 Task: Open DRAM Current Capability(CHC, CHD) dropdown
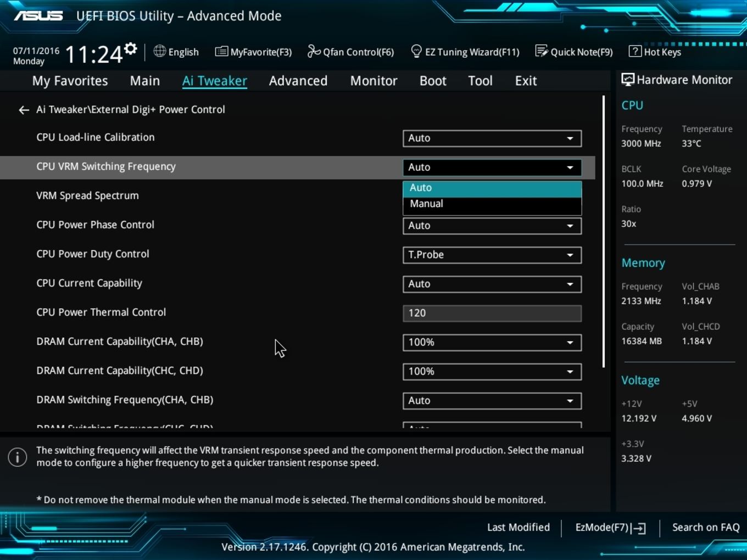pos(492,371)
